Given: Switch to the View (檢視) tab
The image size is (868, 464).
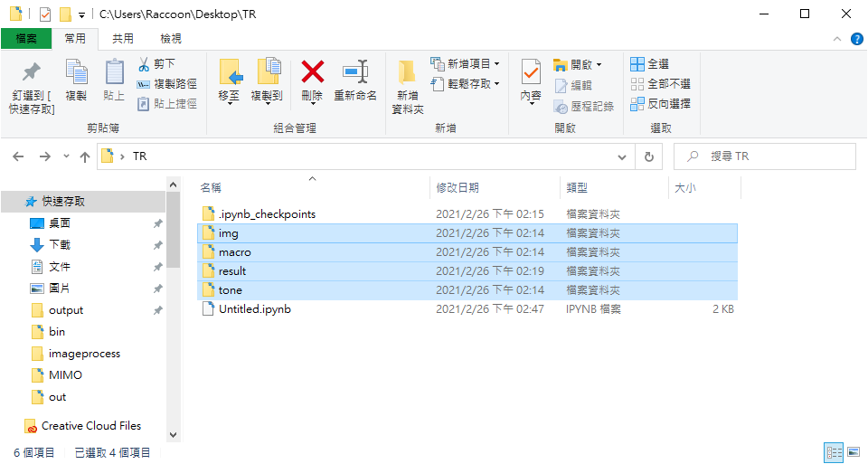Looking at the screenshot, I should [171, 39].
